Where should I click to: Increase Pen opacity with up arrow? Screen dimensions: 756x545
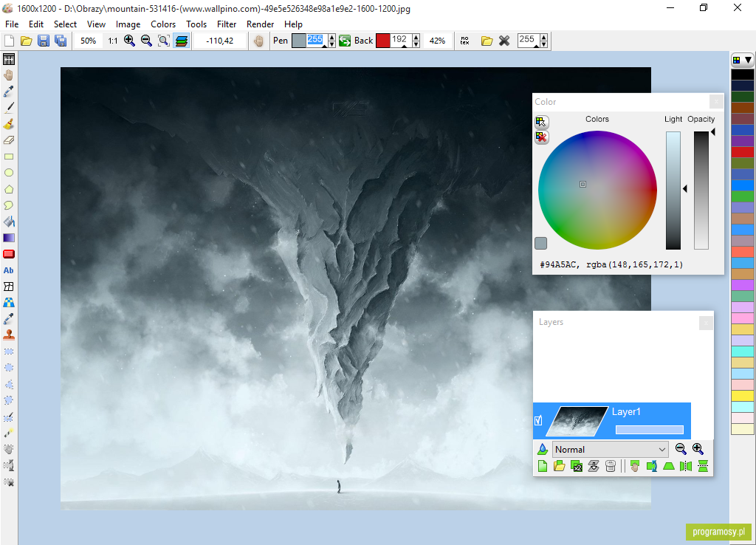(331, 38)
